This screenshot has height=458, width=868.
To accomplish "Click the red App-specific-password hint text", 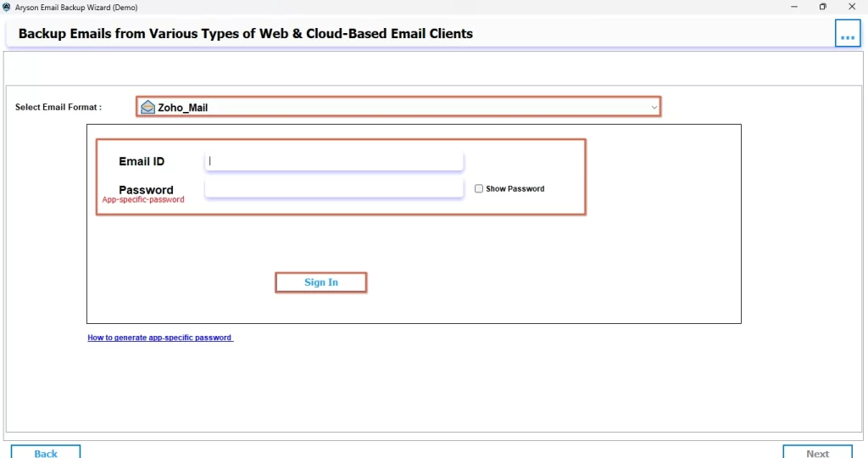I will coord(143,199).
